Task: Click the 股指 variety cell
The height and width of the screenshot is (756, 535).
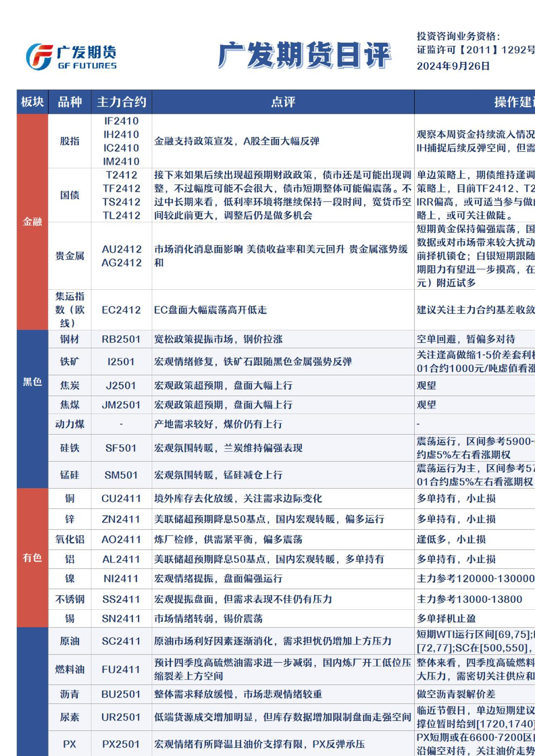Action: tap(70, 141)
